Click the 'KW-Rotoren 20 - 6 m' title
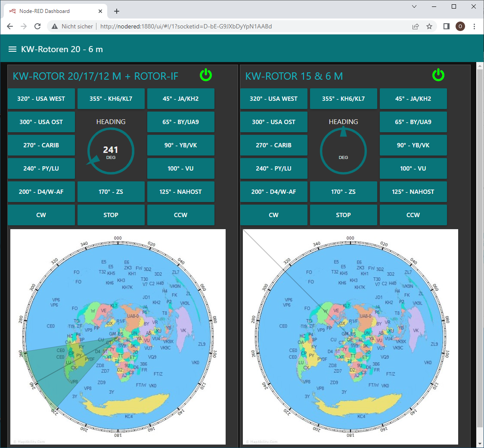 [x=62, y=49]
